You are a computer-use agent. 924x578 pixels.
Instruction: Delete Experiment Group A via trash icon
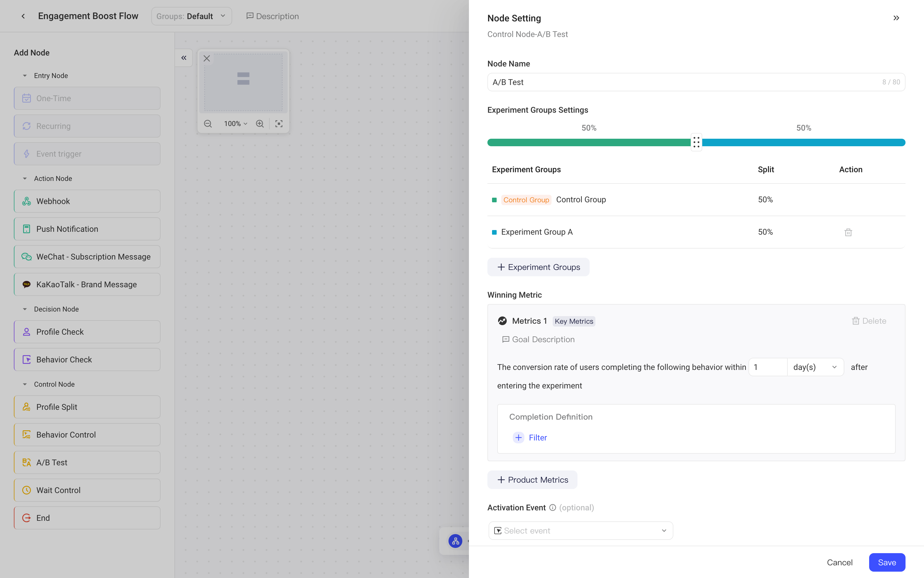pyautogui.click(x=848, y=232)
